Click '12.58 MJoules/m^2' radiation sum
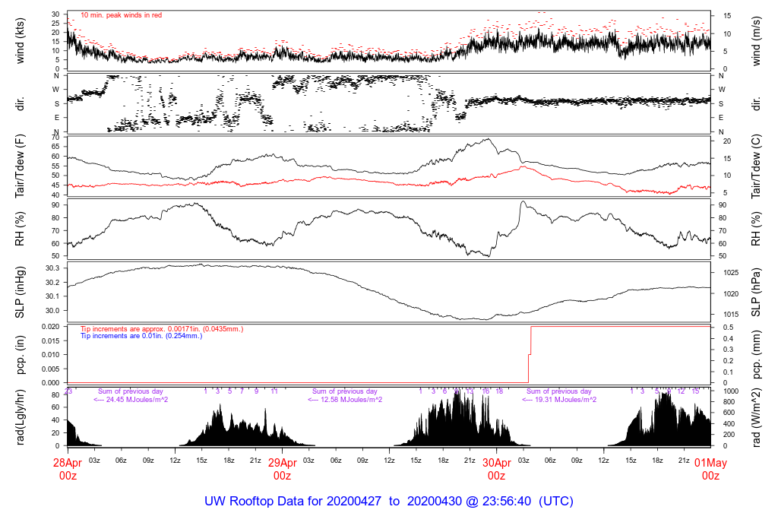The image size is (778, 532). pyautogui.click(x=351, y=400)
